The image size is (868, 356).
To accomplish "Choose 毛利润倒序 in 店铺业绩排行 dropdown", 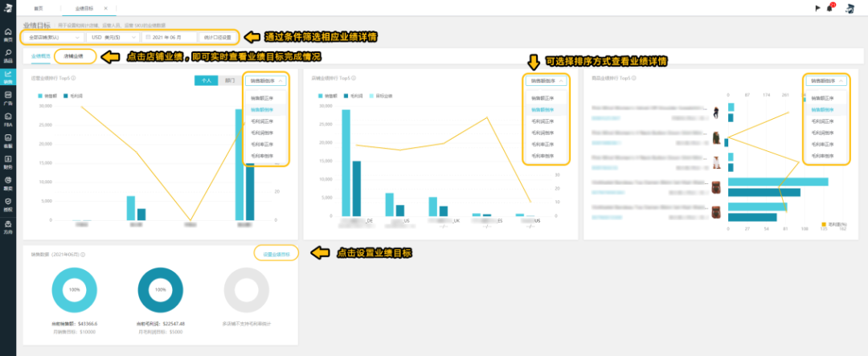I will pyautogui.click(x=547, y=133).
